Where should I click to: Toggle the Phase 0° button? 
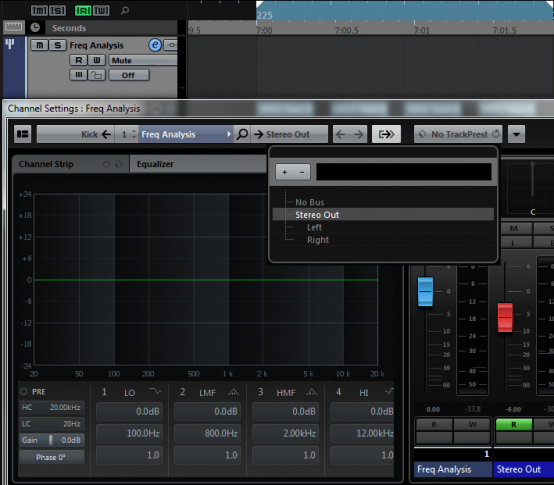coord(52,457)
